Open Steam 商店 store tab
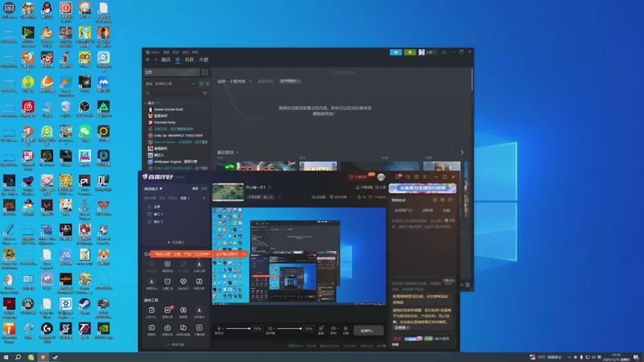This screenshot has width=644, height=362. click(166, 60)
